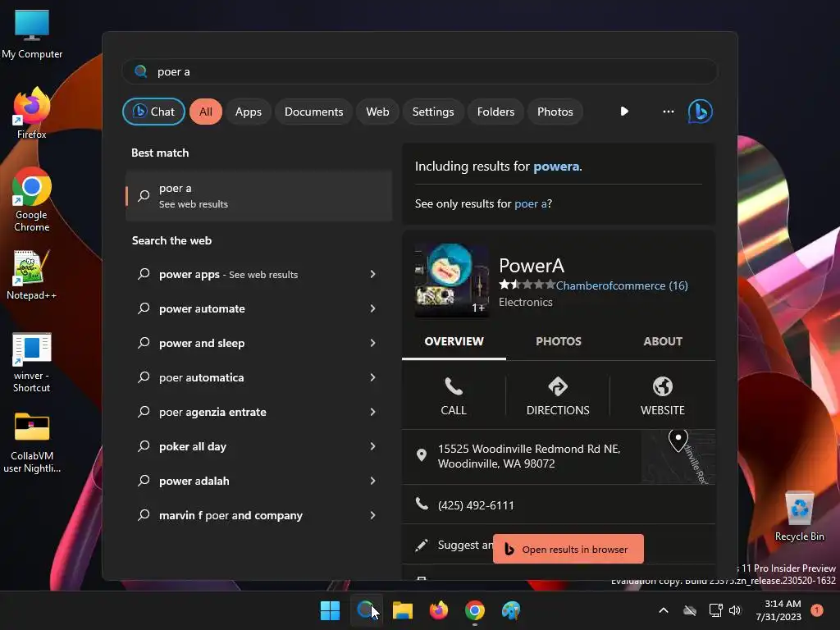Image resolution: width=840 pixels, height=630 pixels.
Task: Click the CALL phone icon for PowerA
Action: pyautogui.click(x=453, y=396)
